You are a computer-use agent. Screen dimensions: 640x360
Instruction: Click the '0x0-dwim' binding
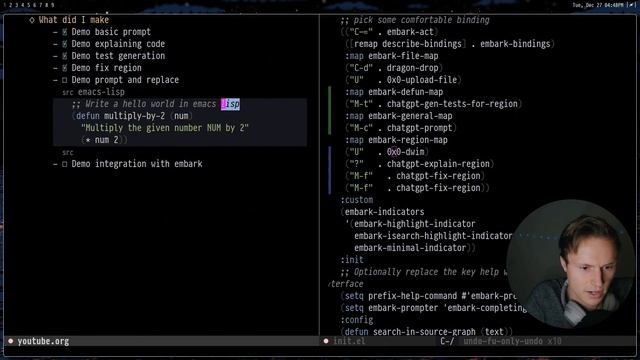pyautogui.click(x=405, y=152)
